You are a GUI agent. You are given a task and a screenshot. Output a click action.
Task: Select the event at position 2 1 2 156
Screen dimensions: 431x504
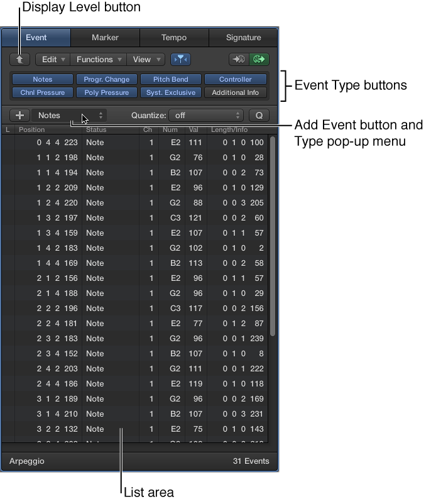134,278
